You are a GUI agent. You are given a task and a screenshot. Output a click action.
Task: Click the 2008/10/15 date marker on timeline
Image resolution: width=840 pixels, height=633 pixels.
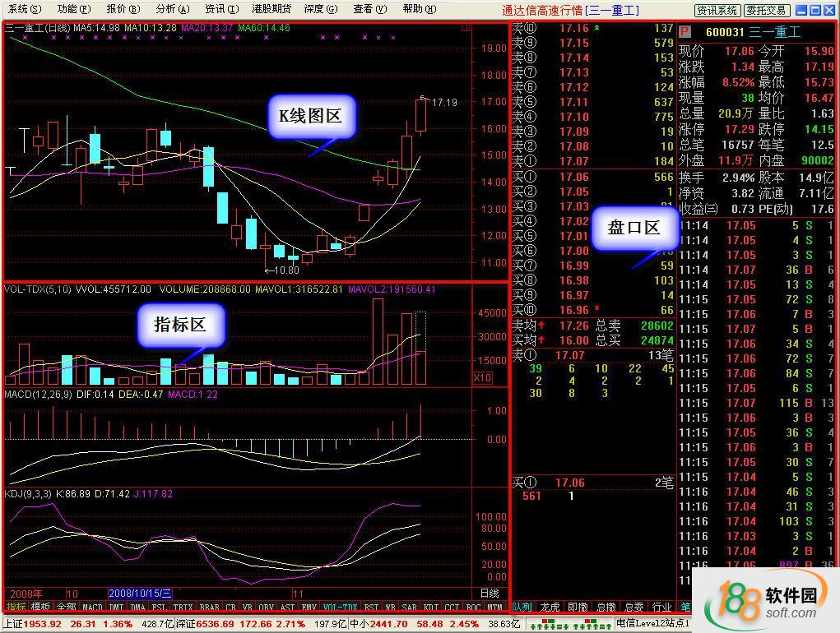coord(139,593)
